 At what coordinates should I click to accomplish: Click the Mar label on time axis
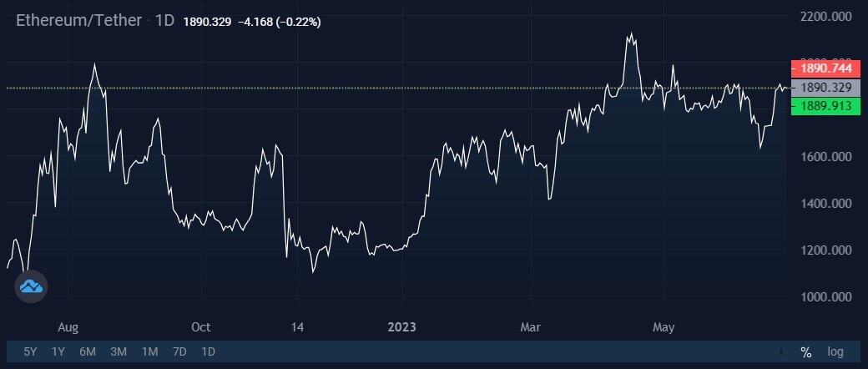pyautogui.click(x=532, y=327)
